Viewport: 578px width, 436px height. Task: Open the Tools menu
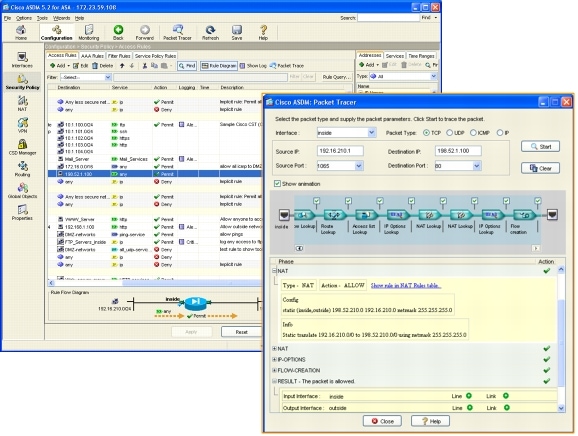(42, 18)
